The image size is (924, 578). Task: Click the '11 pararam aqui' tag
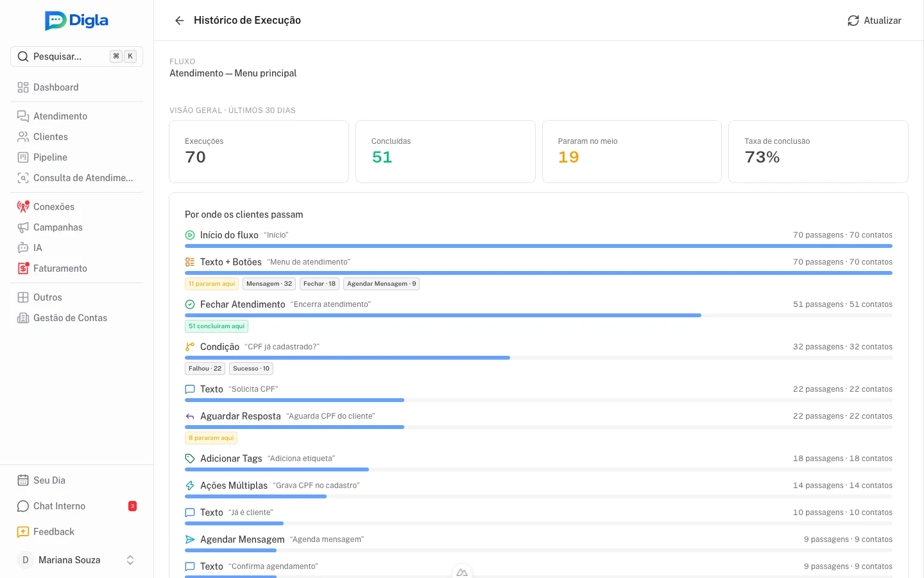pyautogui.click(x=212, y=284)
